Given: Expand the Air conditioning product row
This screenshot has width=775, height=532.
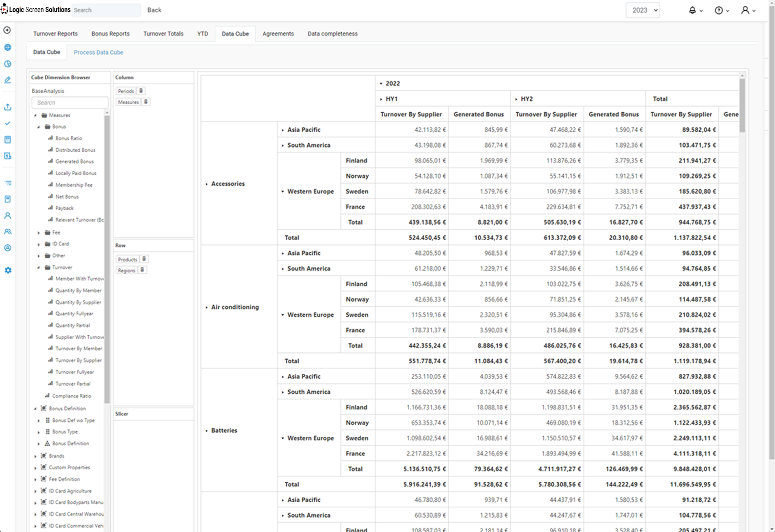Looking at the screenshot, I should click(x=207, y=307).
